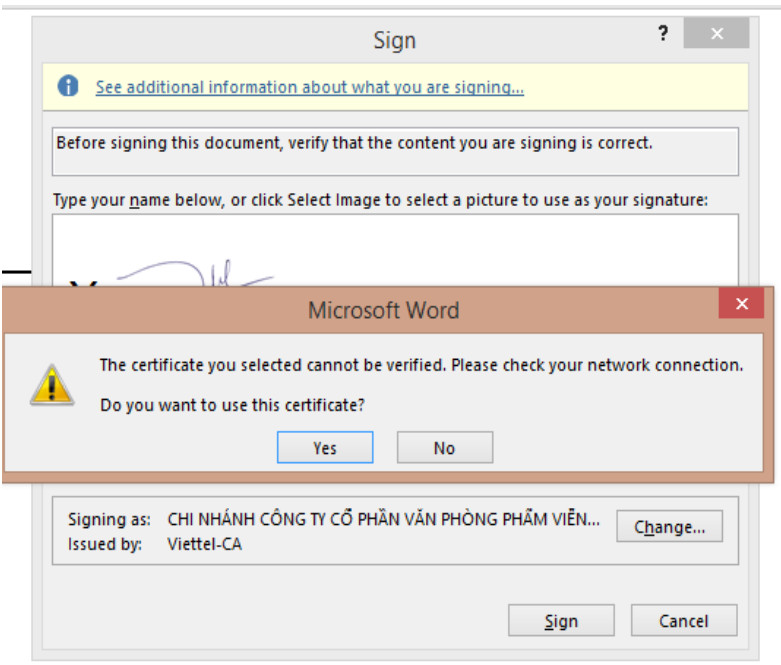Confirm using the certificate with Yes

[x=325, y=447]
